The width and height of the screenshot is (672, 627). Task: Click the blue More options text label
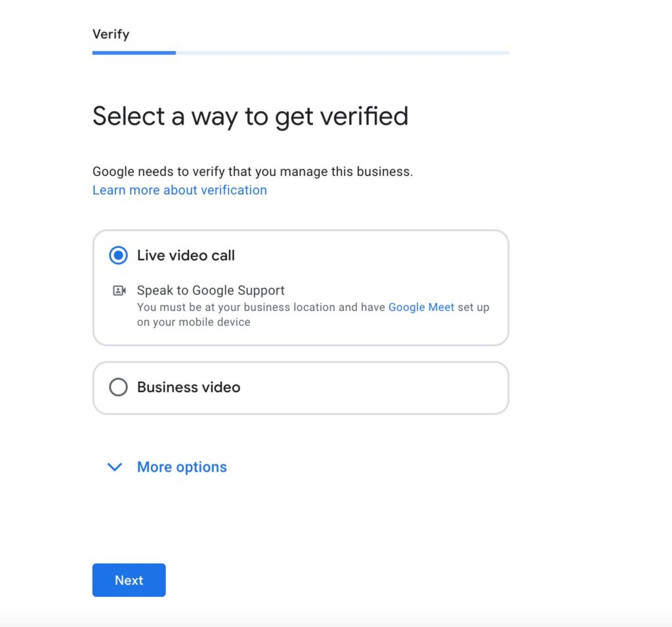click(x=182, y=467)
